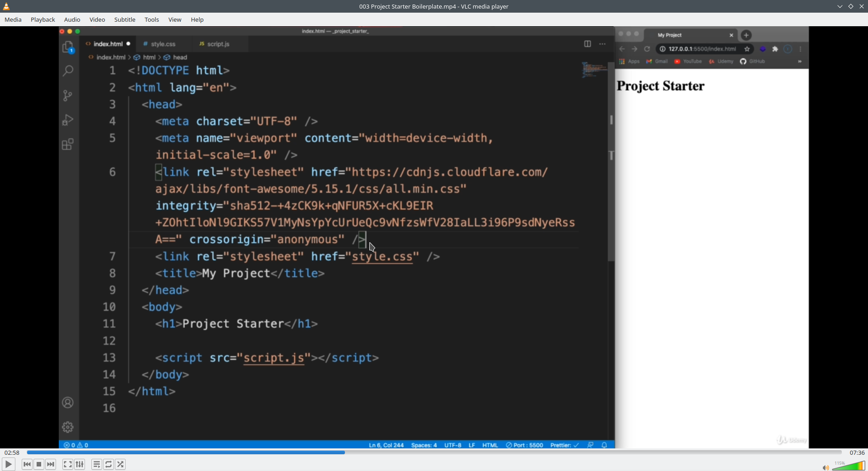Open the Subtitle menu

coord(125,19)
